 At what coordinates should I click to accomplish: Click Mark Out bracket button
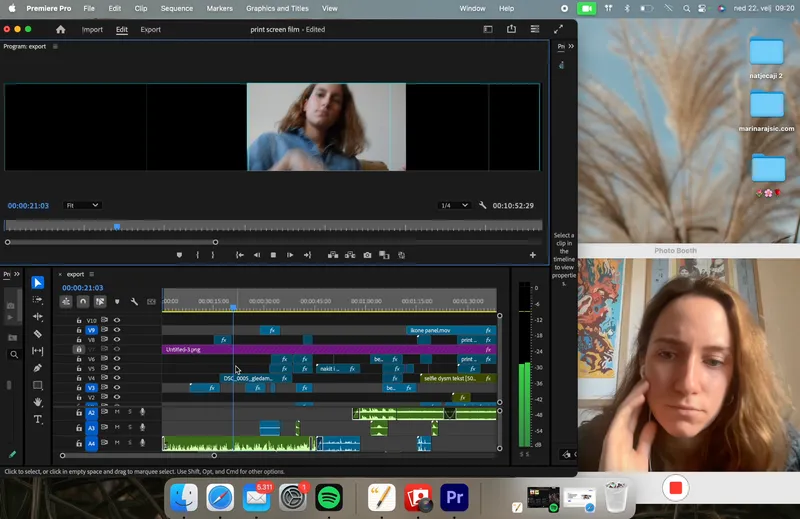click(x=213, y=255)
